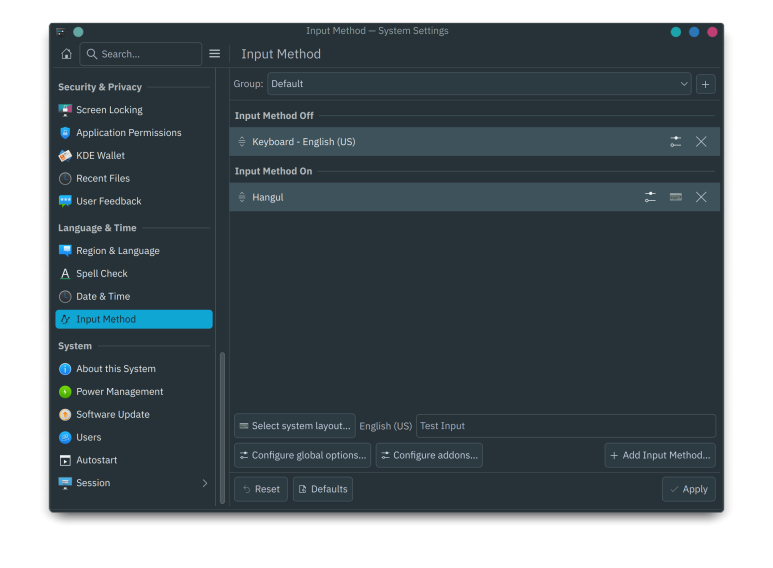Open Configure global options
The width and height of the screenshot is (773, 568).
pos(303,455)
